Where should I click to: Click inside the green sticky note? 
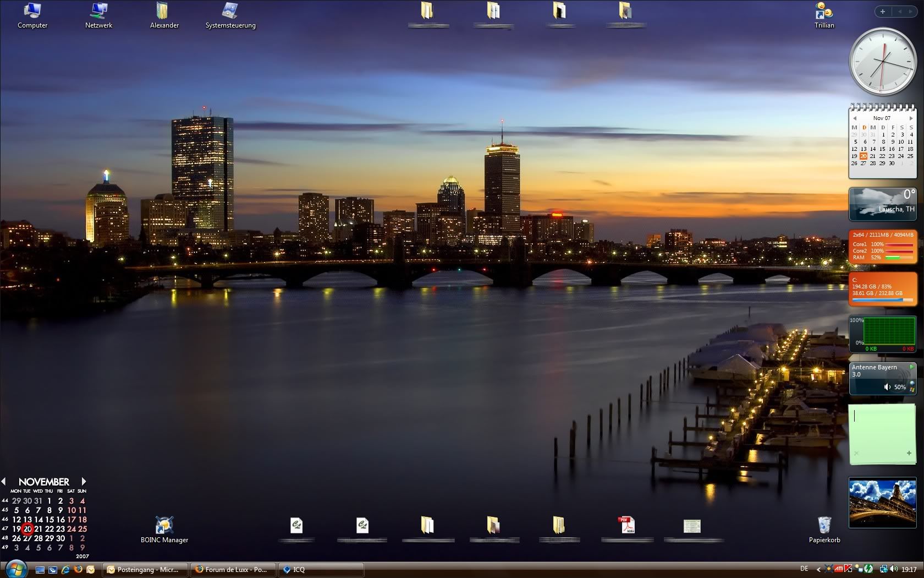(882, 432)
